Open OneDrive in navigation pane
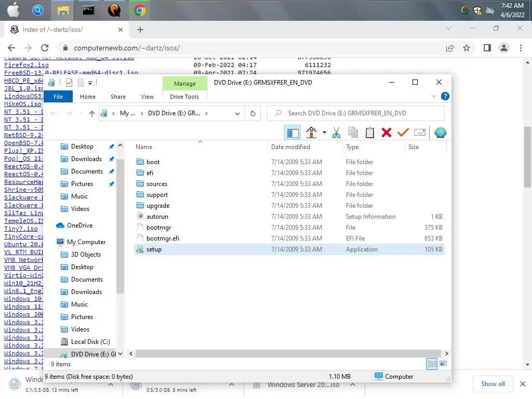The image size is (532, 399). 79,225
